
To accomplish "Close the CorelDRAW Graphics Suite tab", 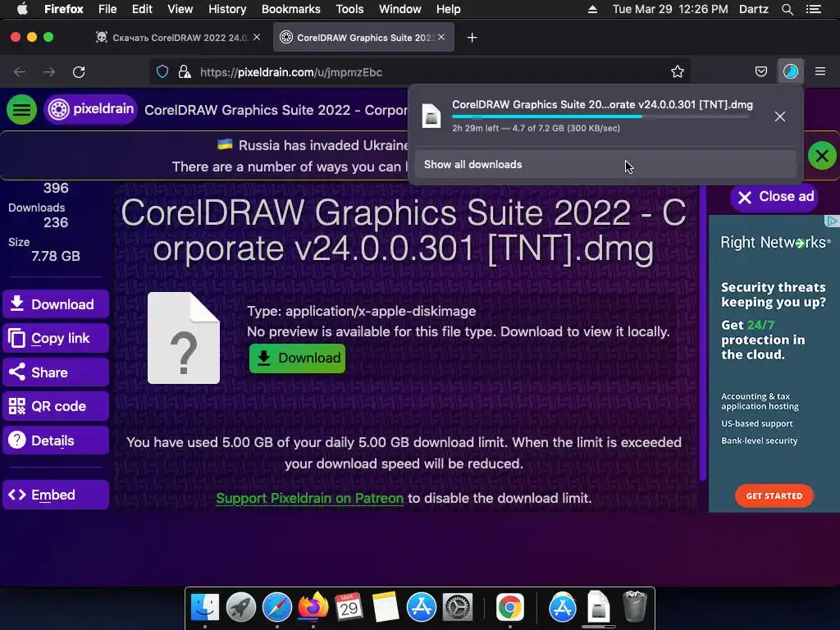I will 441,37.
